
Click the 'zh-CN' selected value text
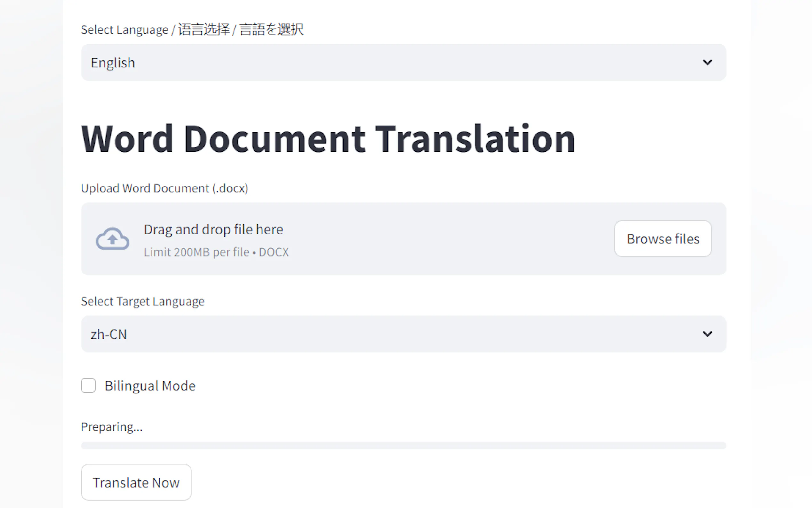[x=109, y=335]
